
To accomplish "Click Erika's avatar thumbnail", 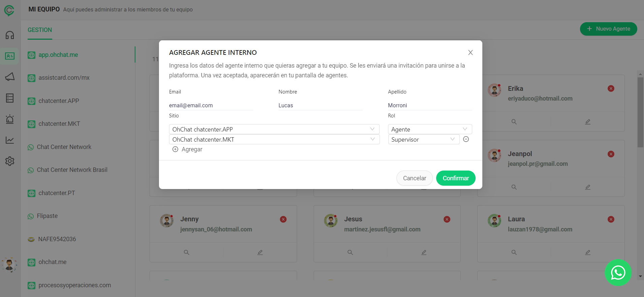I will [494, 90].
